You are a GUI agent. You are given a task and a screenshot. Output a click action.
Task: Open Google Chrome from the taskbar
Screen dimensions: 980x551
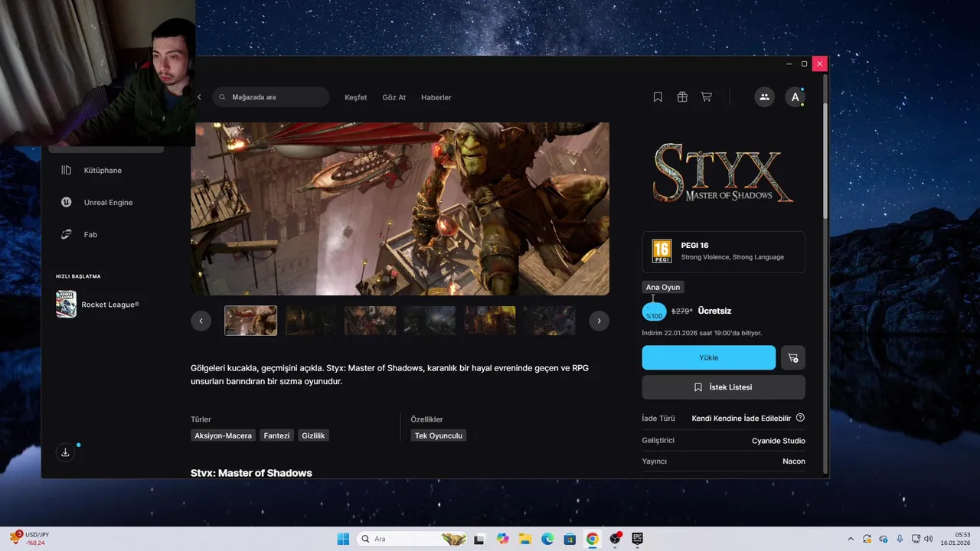tap(593, 539)
